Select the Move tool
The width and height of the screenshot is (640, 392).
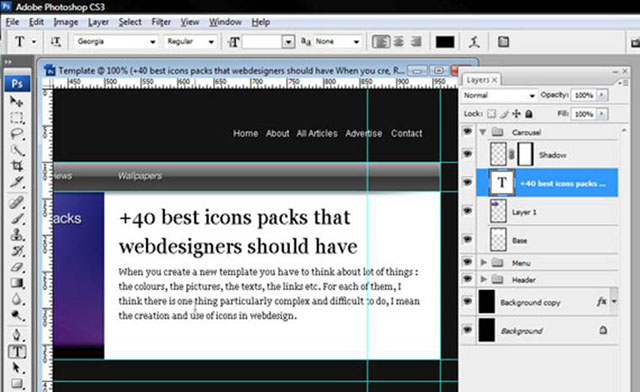coord(16,101)
